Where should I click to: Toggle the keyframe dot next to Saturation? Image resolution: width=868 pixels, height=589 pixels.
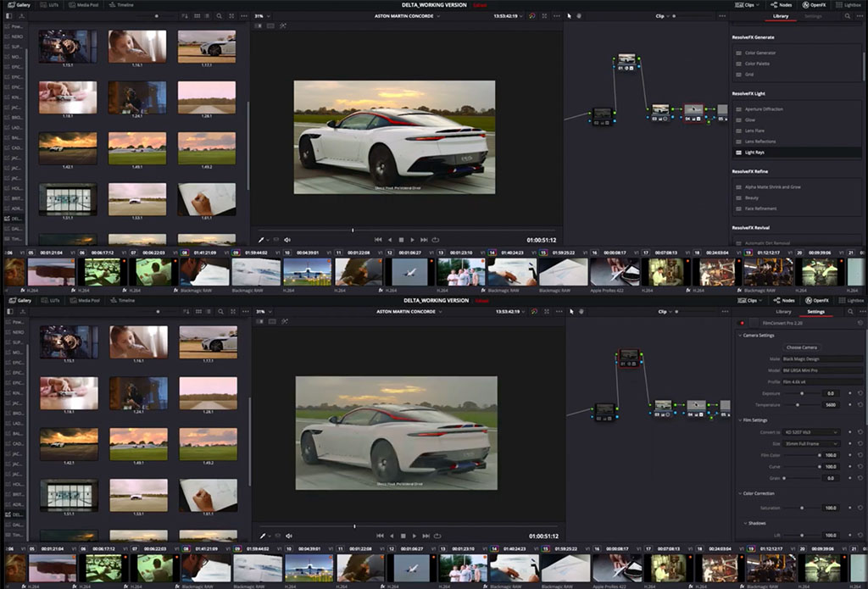point(850,508)
